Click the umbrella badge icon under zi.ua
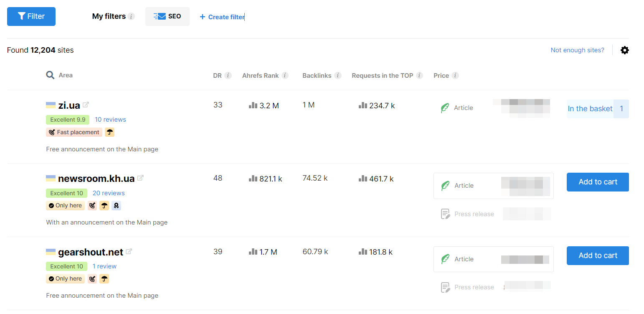The image size is (644, 314). [x=109, y=132]
